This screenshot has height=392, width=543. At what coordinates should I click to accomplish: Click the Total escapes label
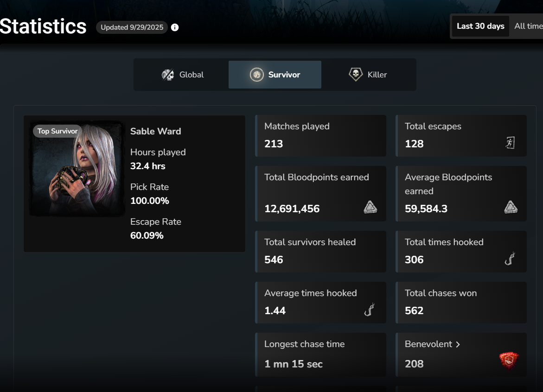[x=433, y=126]
